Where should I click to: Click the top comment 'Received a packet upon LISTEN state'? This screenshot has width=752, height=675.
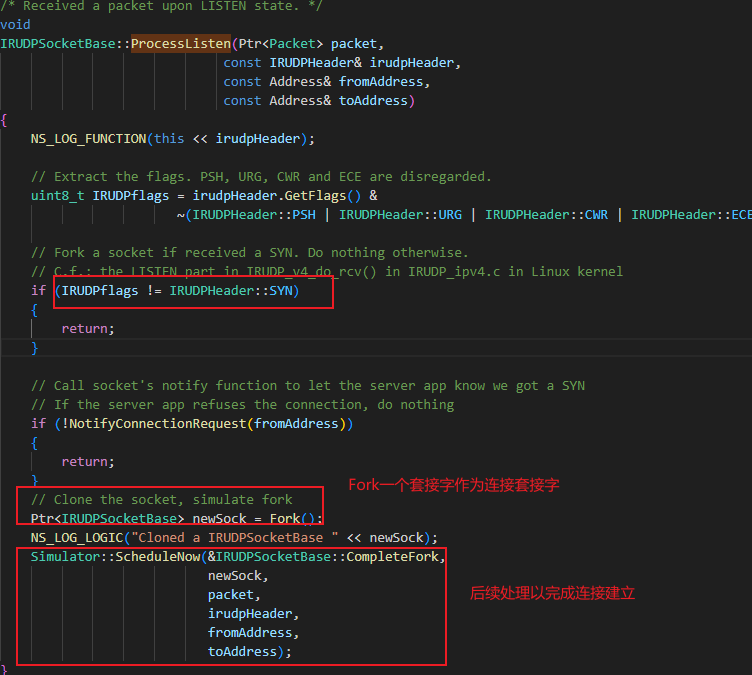point(162,6)
